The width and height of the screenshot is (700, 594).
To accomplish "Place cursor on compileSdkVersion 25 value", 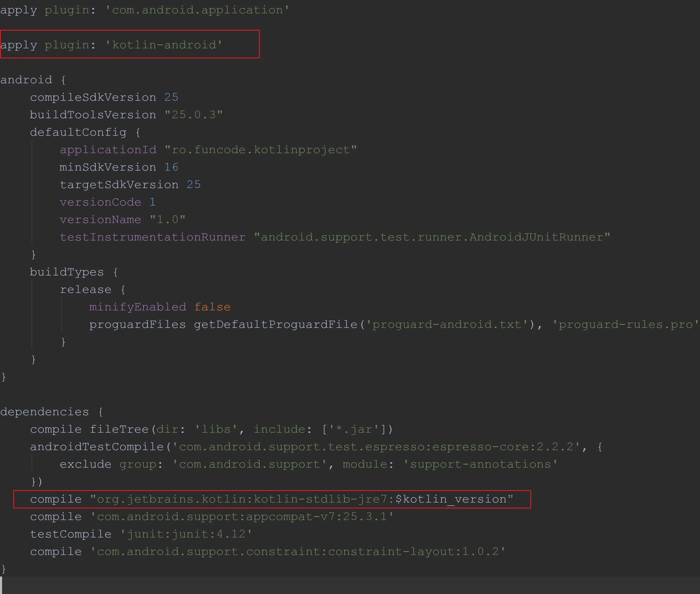I will coord(171,97).
